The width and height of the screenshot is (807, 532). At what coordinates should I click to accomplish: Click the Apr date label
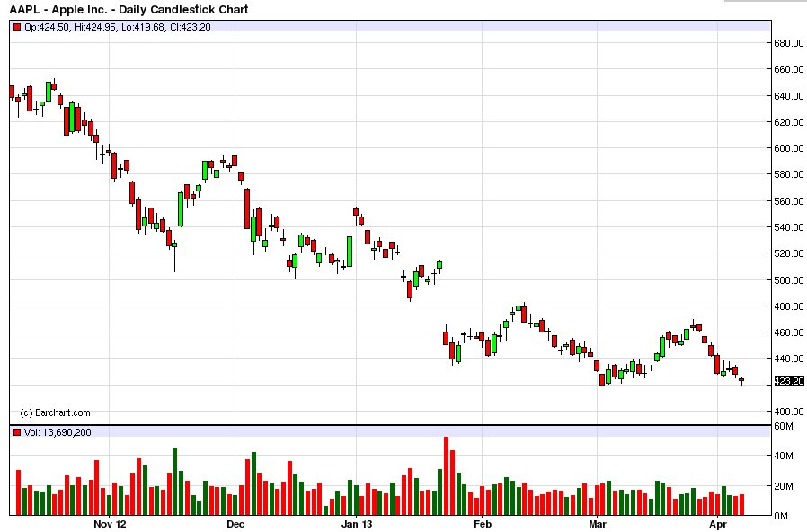click(718, 524)
